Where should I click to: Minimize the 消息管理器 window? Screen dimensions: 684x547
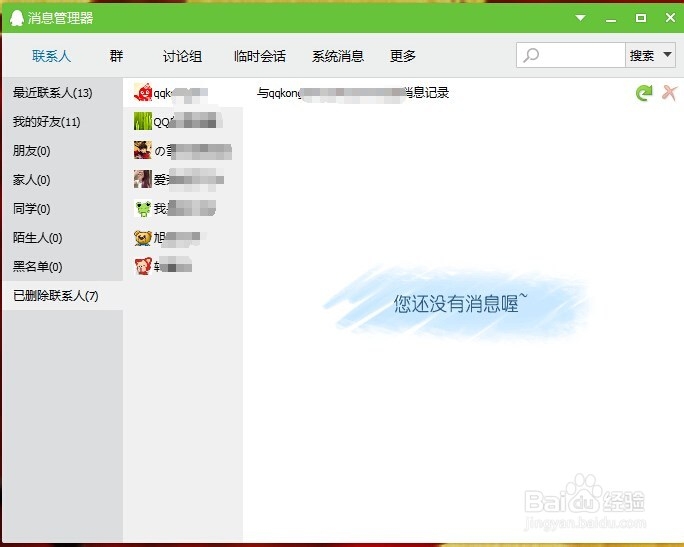[611, 20]
